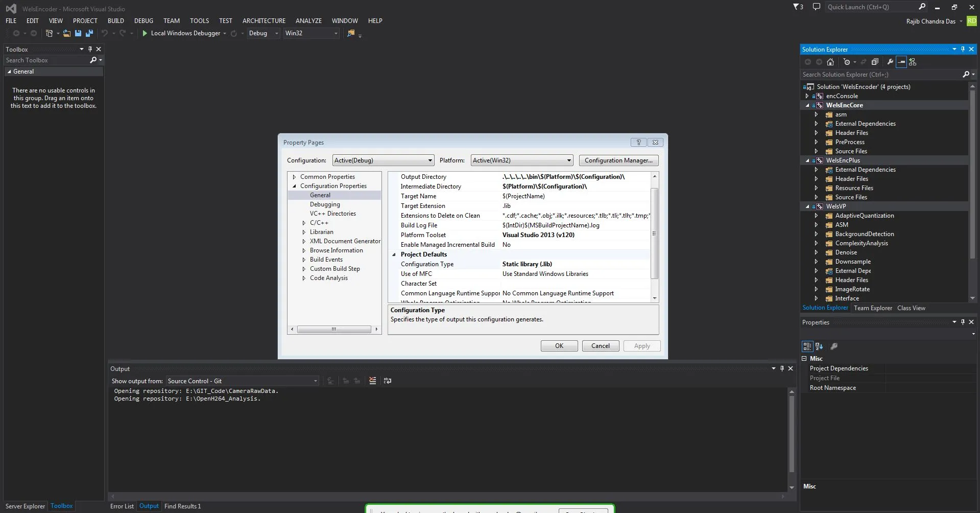
Task: Switch to the Find Results 1 tab
Action: tap(182, 506)
